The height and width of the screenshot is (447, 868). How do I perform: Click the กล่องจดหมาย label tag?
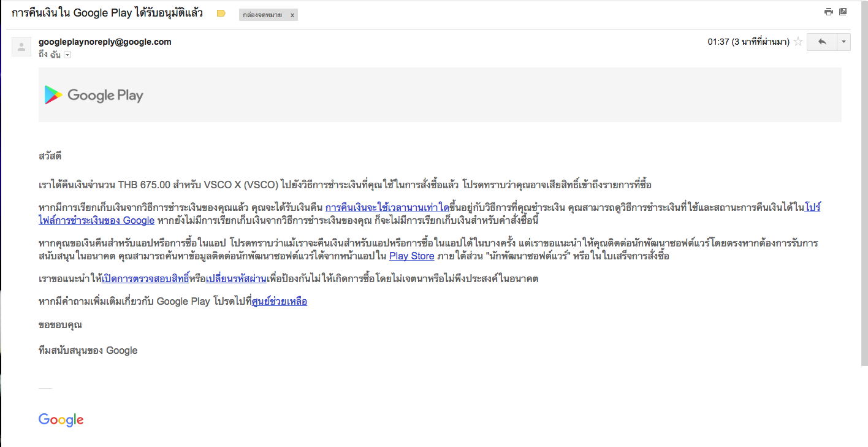(x=262, y=15)
